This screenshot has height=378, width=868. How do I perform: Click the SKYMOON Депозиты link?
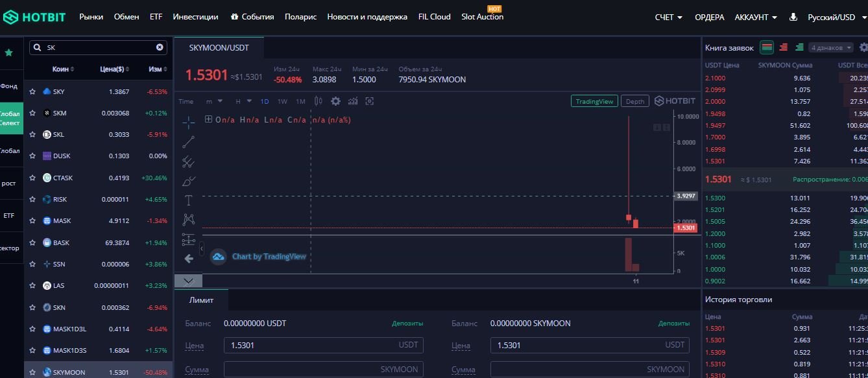coord(674,324)
